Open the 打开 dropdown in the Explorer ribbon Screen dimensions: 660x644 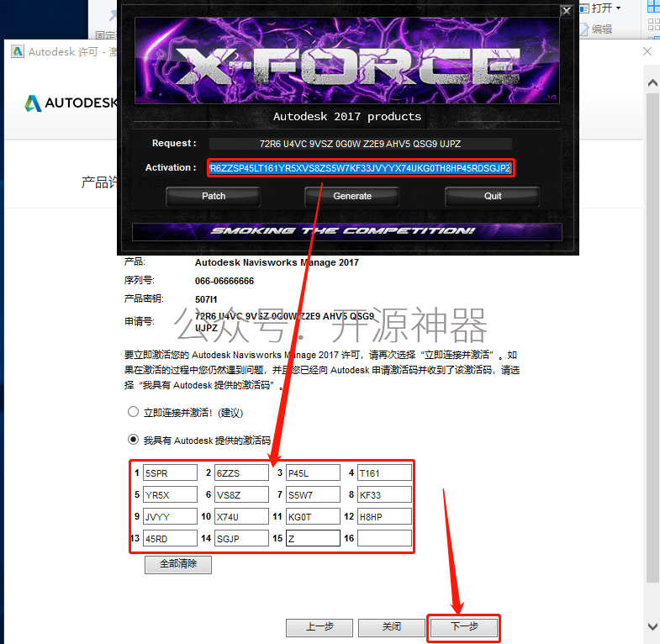tap(600, 8)
